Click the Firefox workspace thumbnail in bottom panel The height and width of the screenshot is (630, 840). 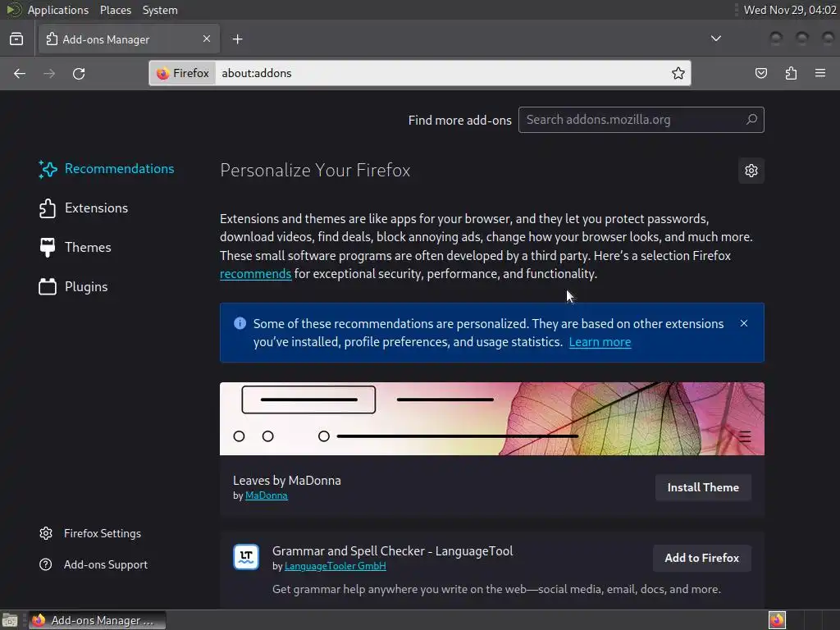pos(777,620)
